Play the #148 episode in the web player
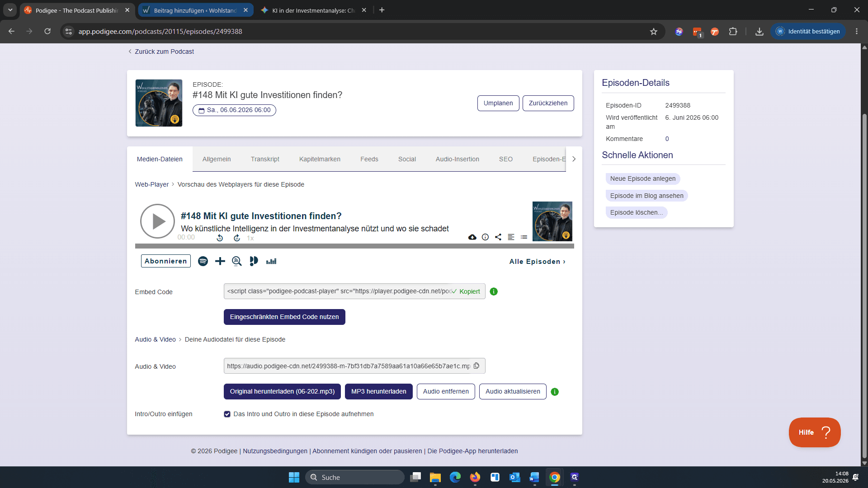 coord(157,221)
